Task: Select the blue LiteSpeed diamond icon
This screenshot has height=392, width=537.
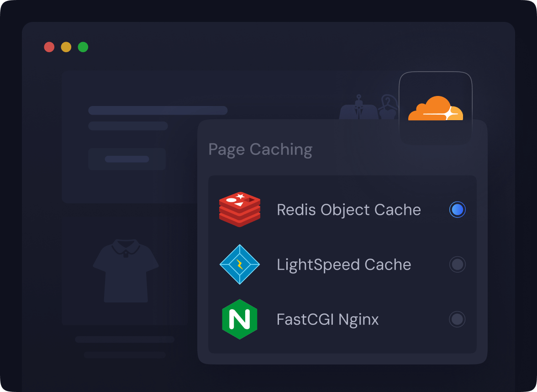Action: pos(239,264)
